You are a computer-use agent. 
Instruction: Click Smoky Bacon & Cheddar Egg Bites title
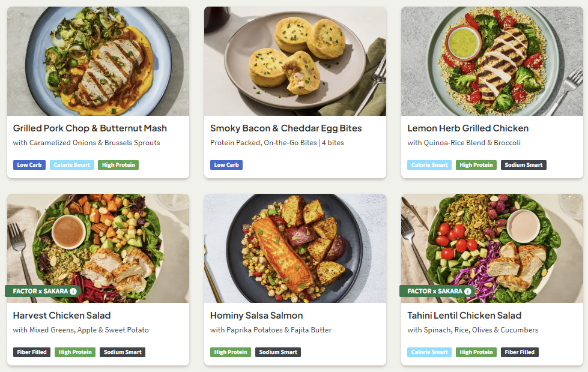[286, 128]
